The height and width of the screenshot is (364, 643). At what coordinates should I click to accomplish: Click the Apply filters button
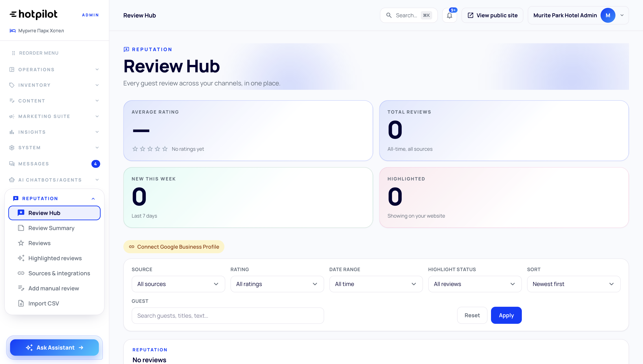pyautogui.click(x=506, y=315)
